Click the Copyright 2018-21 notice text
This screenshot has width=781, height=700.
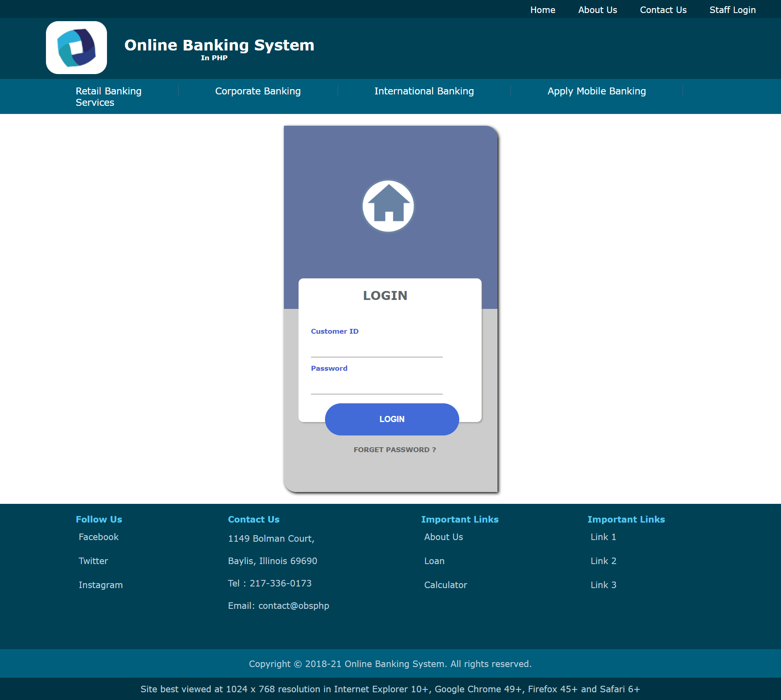point(390,664)
